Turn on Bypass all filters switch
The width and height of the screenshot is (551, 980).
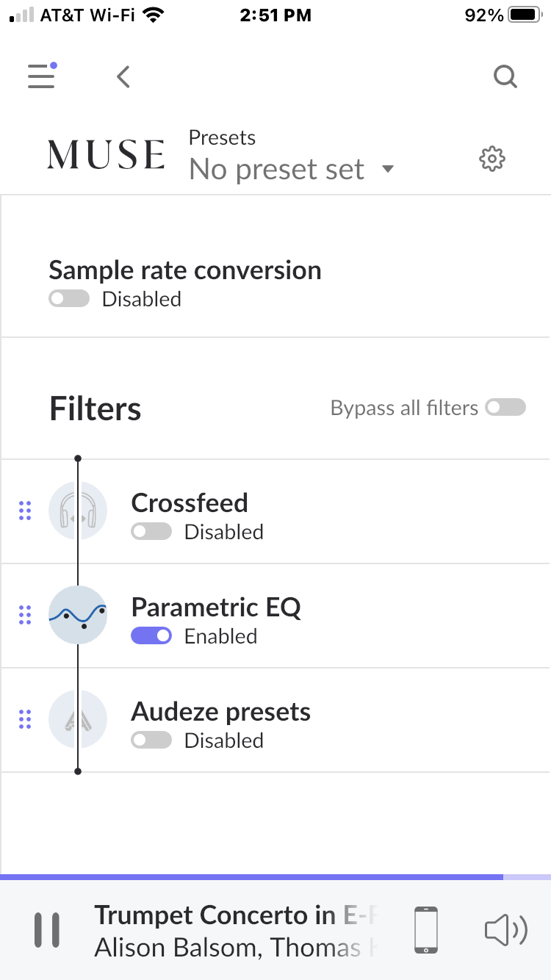coord(505,408)
